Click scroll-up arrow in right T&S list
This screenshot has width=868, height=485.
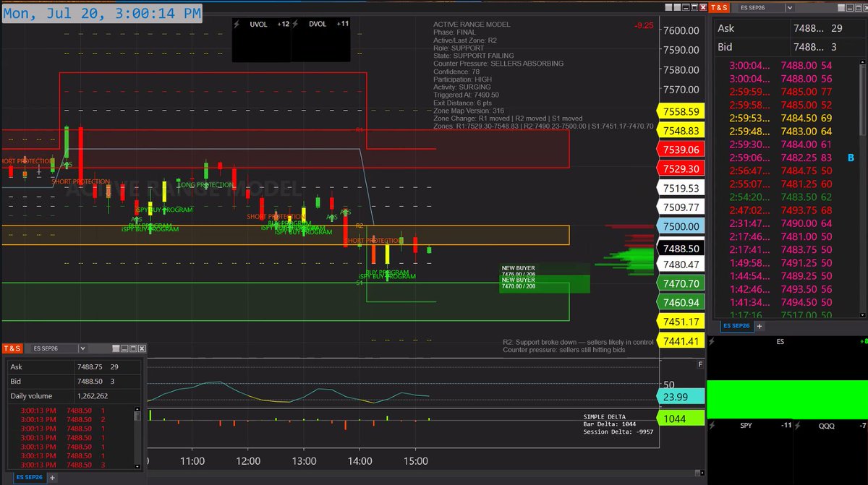click(861, 64)
